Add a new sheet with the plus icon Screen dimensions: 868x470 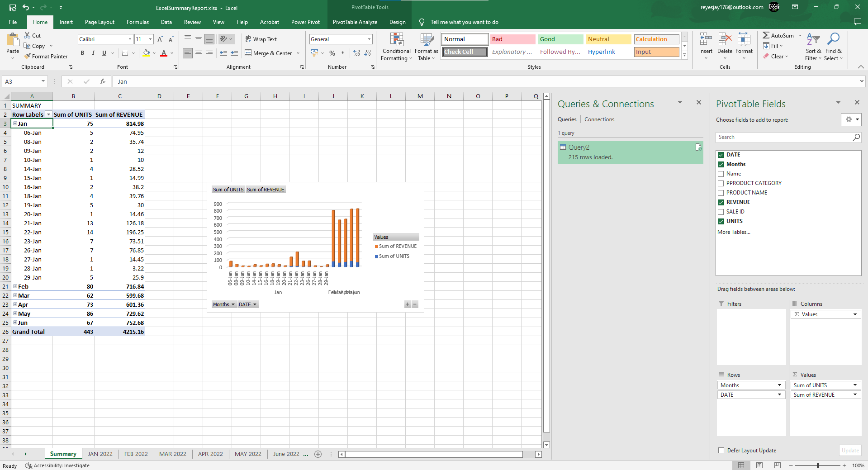coord(318,454)
